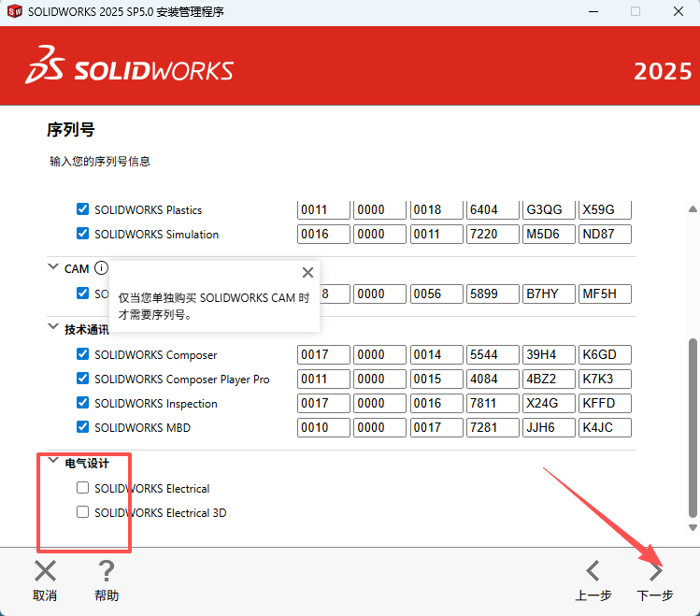Uncheck SOLIDWORKS Simulation checkbox
The image size is (700, 616).
pos(82,234)
